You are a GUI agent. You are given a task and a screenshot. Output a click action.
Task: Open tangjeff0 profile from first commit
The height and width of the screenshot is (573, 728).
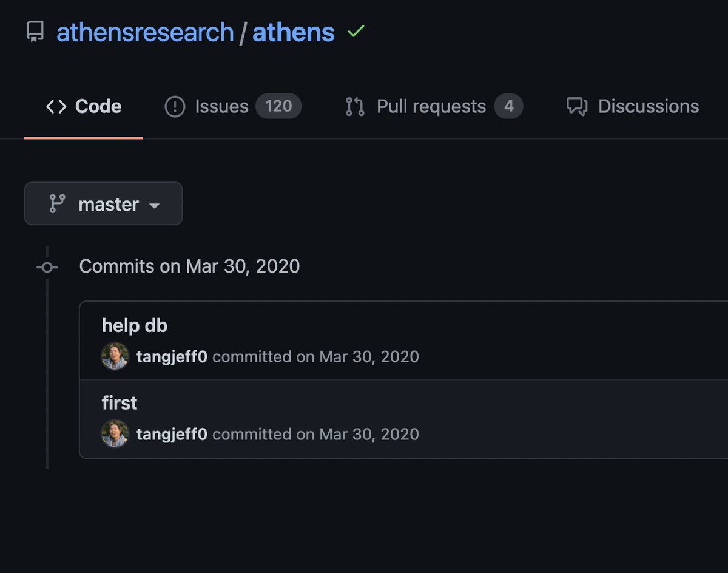(x=172, y=434)
